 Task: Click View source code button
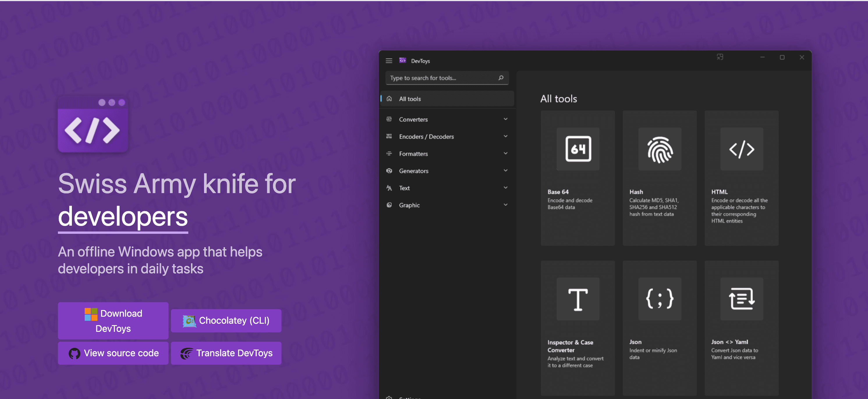click(113, 353)
